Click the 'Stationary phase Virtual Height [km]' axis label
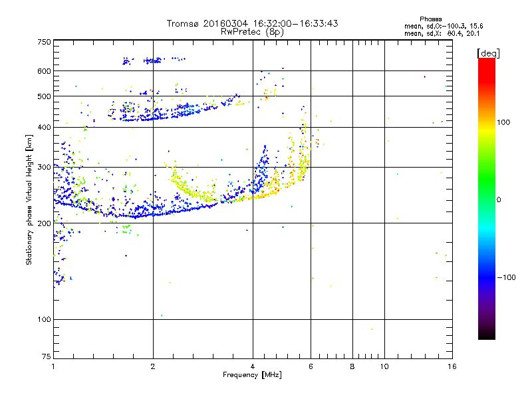Image resolution: width=532 pixels, height=399 pixels. [29, 200]
